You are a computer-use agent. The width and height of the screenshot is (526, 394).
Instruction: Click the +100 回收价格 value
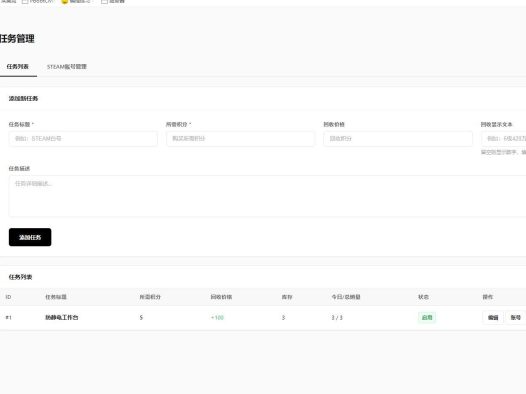[217, 318]
